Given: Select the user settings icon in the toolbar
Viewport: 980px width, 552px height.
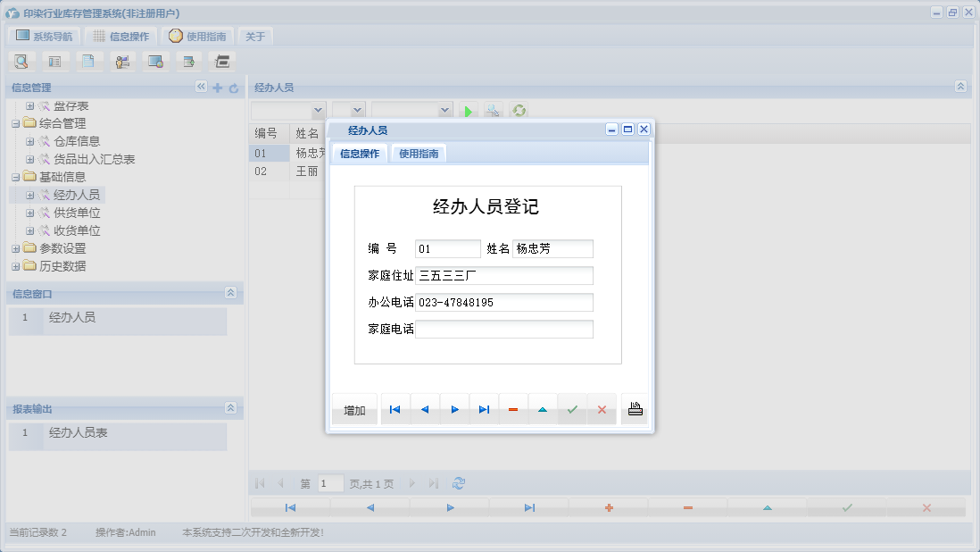Looking at the screenshot, I should (x=122, y=61).
